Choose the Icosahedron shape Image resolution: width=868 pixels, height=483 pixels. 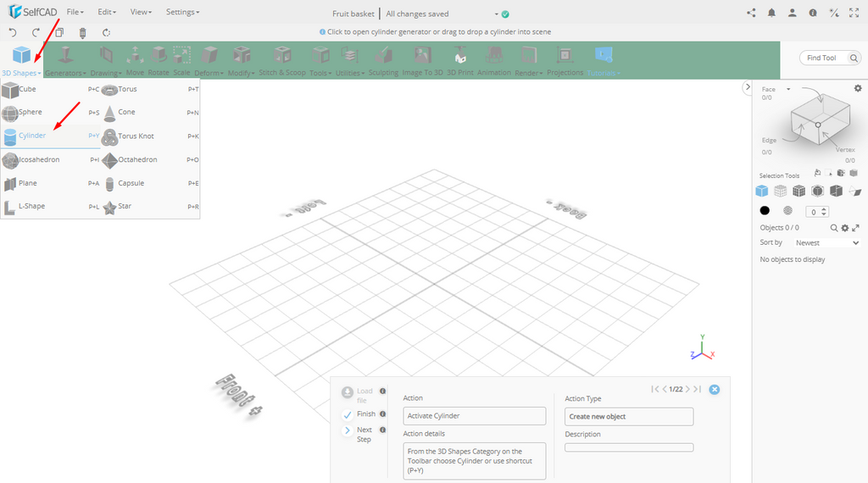click(38, 159)
